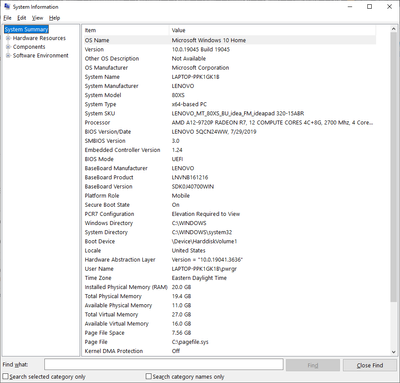Select the BIOS Version/Date row
This screenshot has width=400, height=383.
pyautogui.click(x=229, y=132)
